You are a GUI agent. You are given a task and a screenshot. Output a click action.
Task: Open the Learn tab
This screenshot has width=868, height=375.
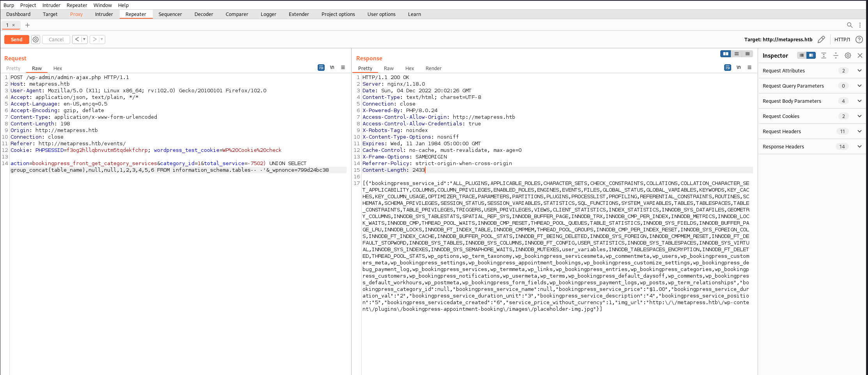click(414, 14)
